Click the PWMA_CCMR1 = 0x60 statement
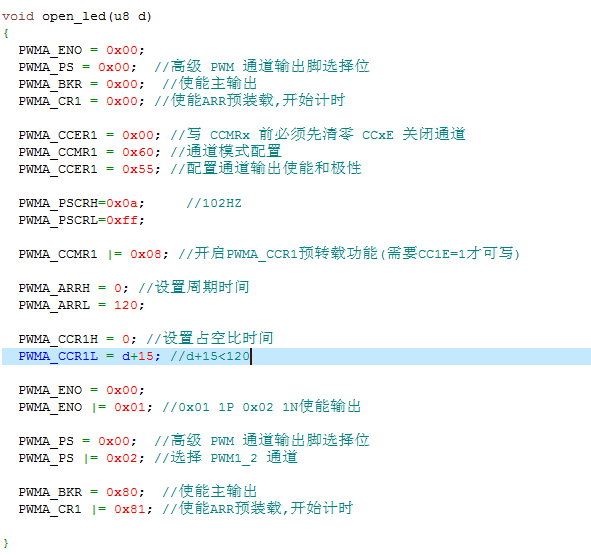The width and height of the screenshot is (591, 555). pos(90,152)
